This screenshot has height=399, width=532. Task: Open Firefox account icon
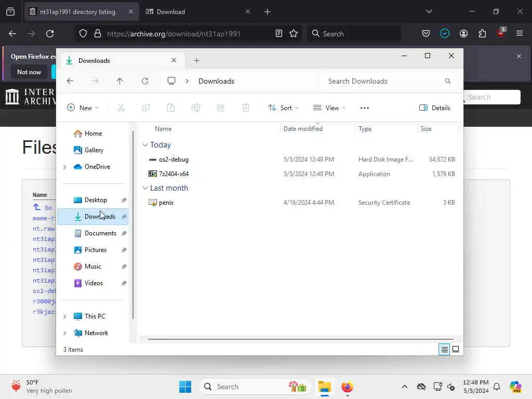pyautogui.click(x=463, y=33)
